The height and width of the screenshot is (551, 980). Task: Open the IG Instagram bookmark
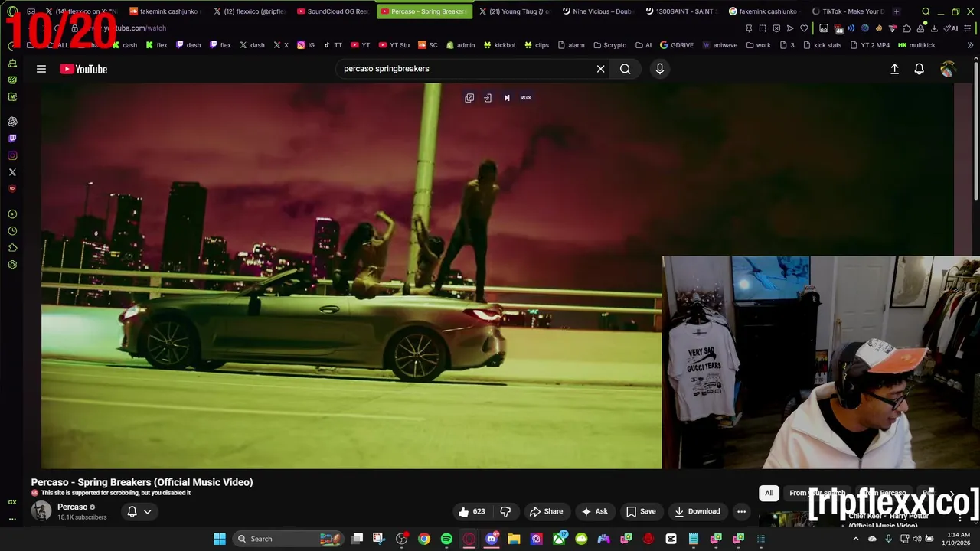point(305,45)
